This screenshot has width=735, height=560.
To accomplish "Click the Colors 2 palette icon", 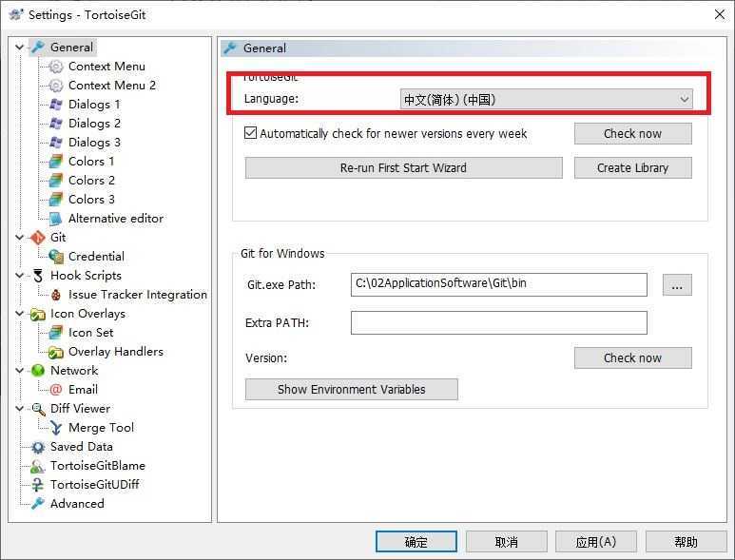I will (56, 181).
